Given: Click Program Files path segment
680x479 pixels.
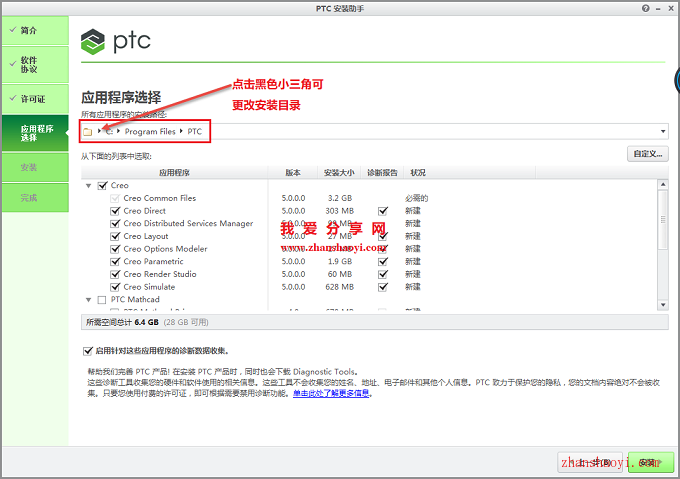Looking at the screenshot, I should point(150,131).
